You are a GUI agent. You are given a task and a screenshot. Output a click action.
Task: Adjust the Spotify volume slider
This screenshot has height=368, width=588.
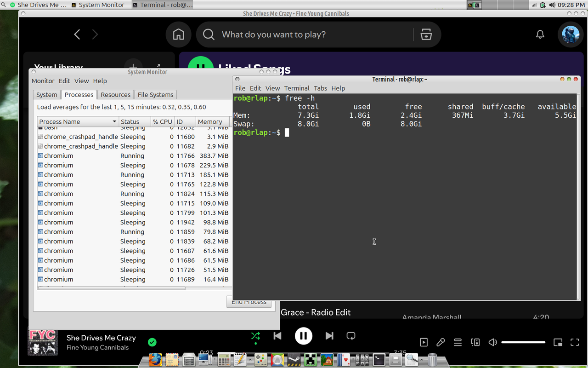tap(523, 342)
